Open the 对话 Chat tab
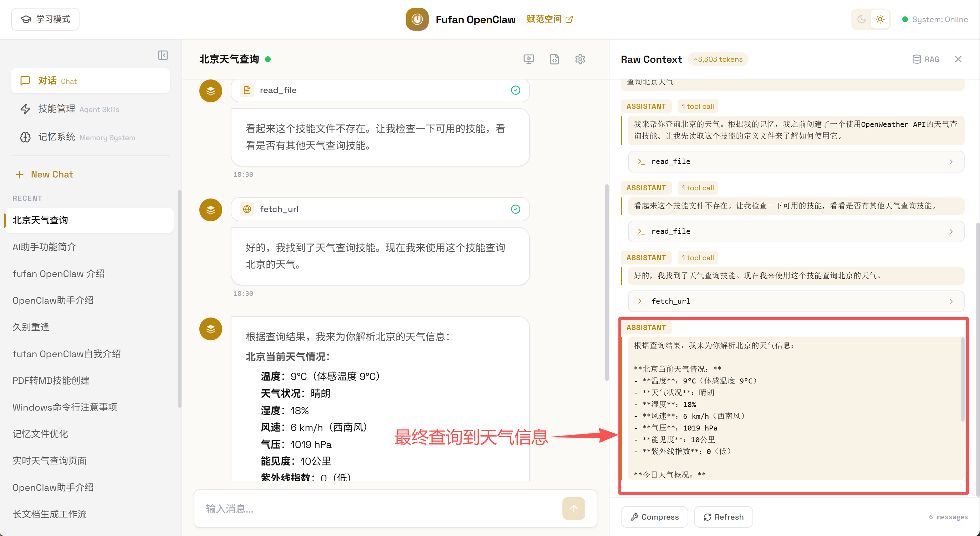The width and height of the screenshot is (980, 536). coord(91,81)
